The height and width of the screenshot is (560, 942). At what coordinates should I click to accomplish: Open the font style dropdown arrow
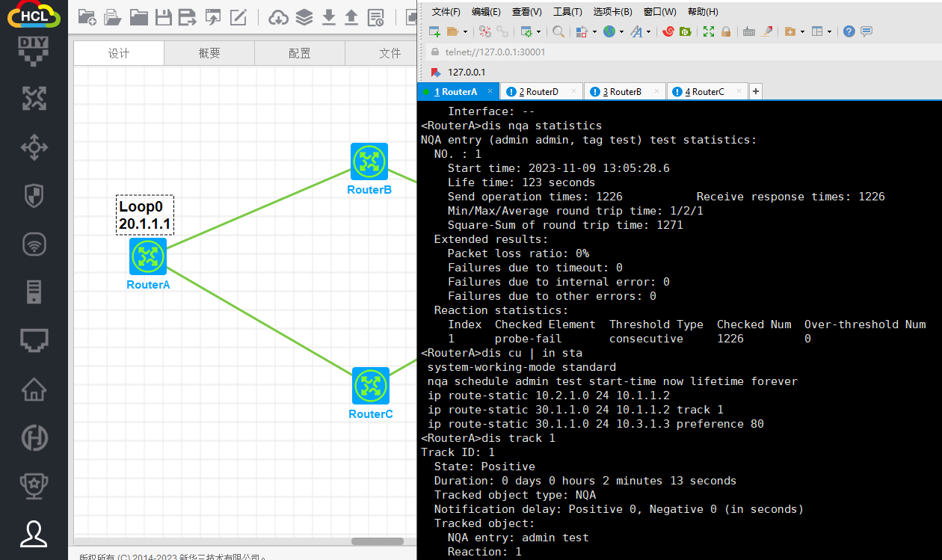648,31
